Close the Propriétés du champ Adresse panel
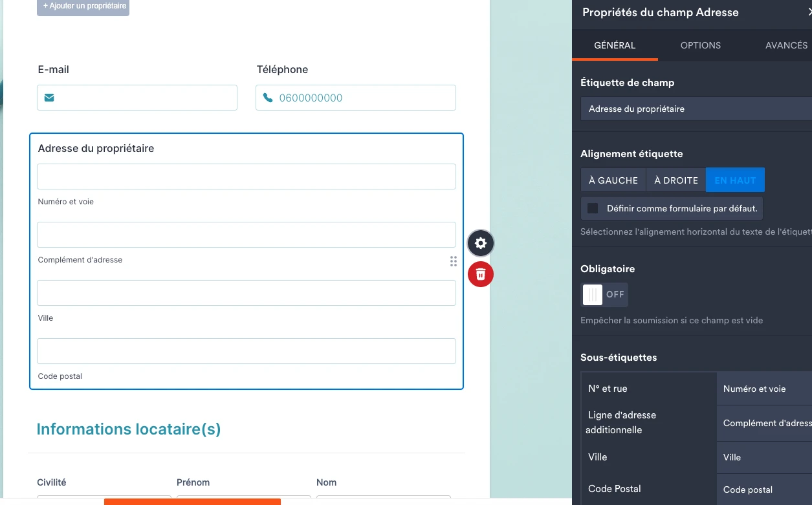 pyautogui.click(x=809, y=12)
